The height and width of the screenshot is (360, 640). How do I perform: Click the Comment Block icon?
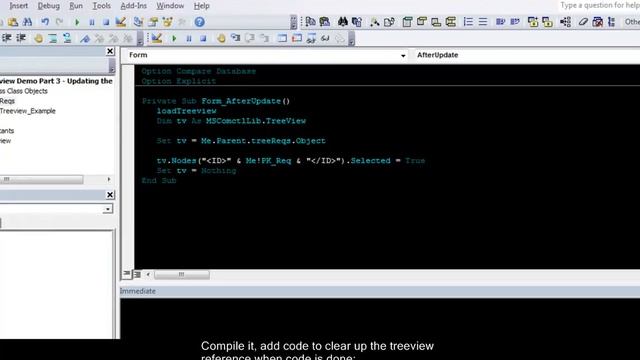click(53, 38)
